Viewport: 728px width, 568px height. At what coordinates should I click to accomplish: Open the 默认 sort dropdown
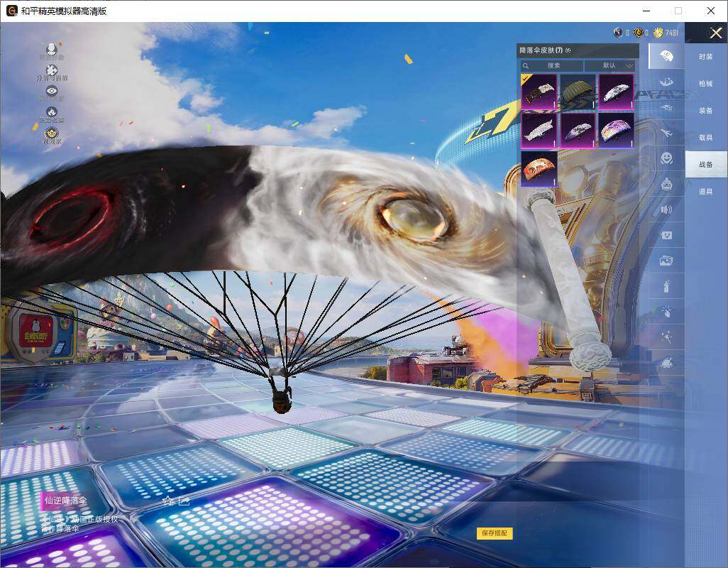tap(610, 65)
